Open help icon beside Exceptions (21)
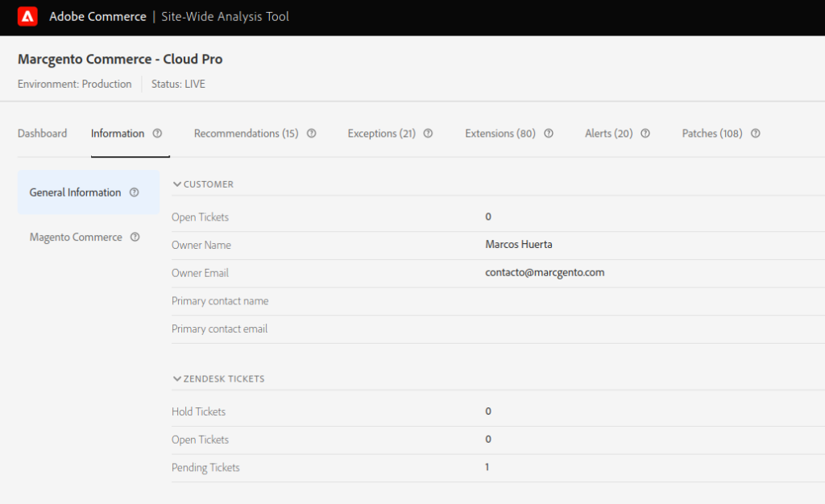Image resolution: width=825 pixels, height=504 pixels. click(x=429, y=134)
